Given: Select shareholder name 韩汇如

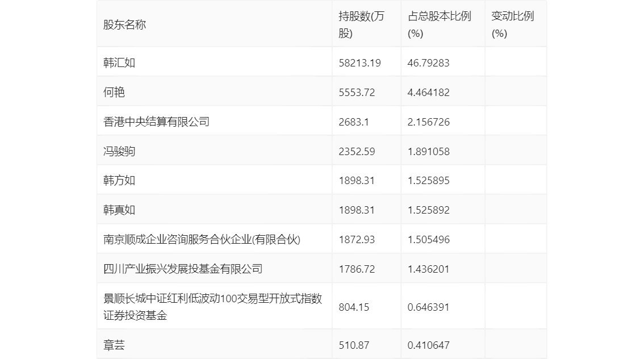Looking at the screenshot, I should (119, 63).
